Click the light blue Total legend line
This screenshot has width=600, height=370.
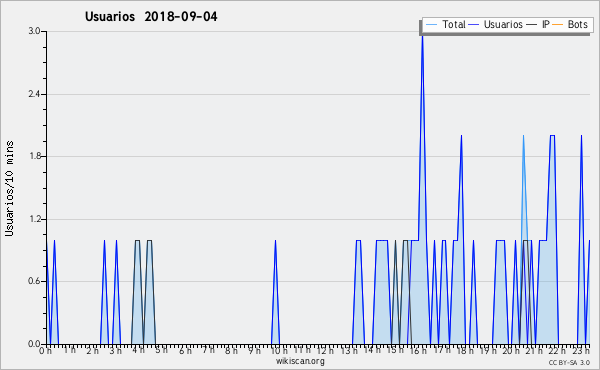431,25
